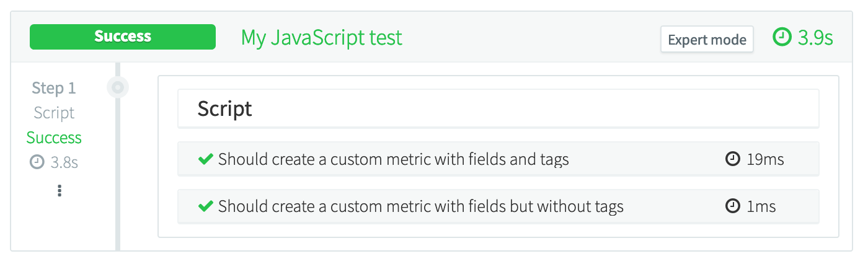Click the clock icon beside 19ms
The height and width of the screenshot is (264, 868).
[x=733, y=159]
